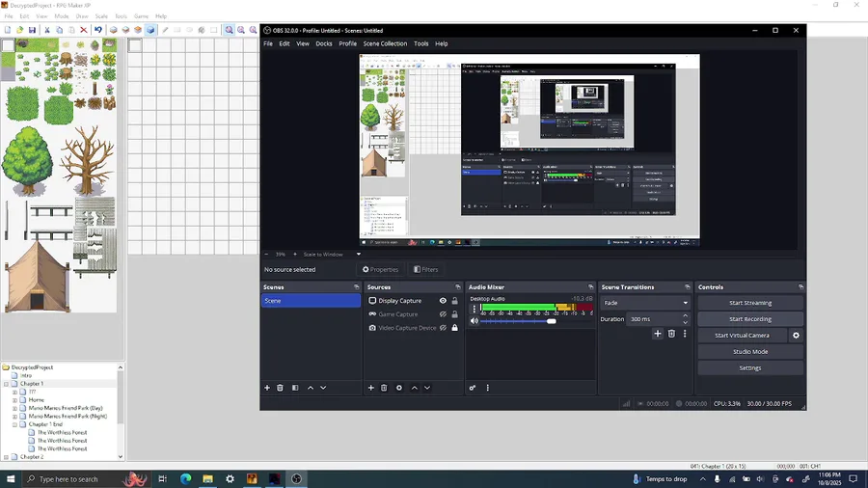
Task: Open the OBS Tools menu
Action: (420, 43)
